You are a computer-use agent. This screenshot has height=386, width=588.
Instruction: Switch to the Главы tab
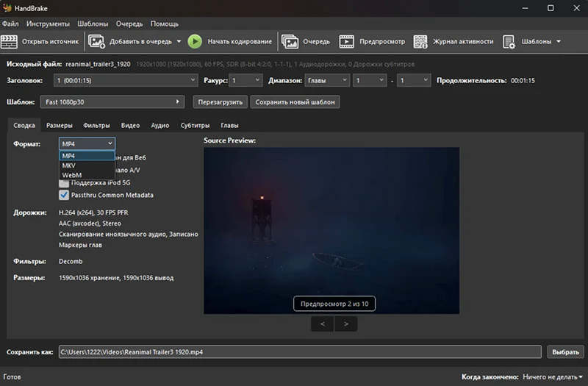229,125
